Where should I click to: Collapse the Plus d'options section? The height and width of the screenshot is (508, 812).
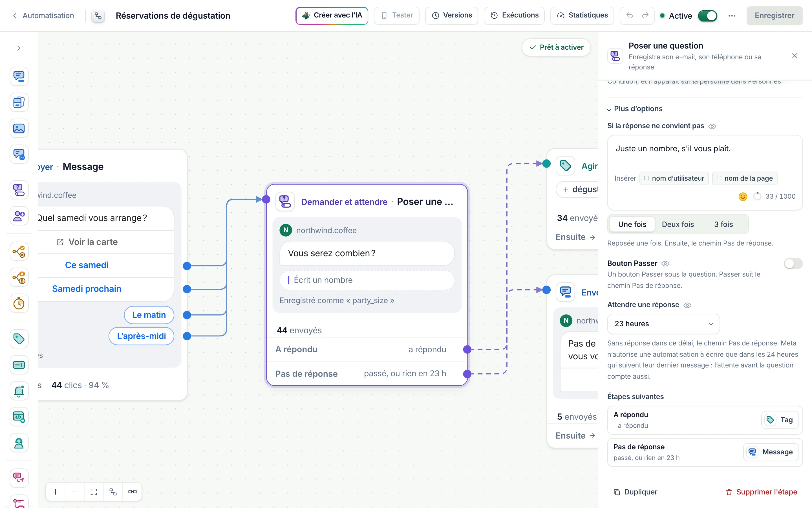tap(634, 109)
